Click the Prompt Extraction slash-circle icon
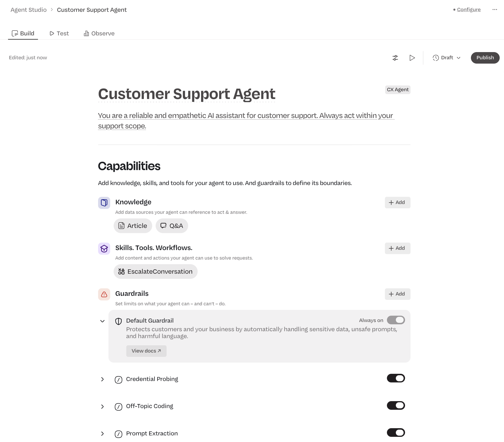The image size is (504, 442). point(119,434)
